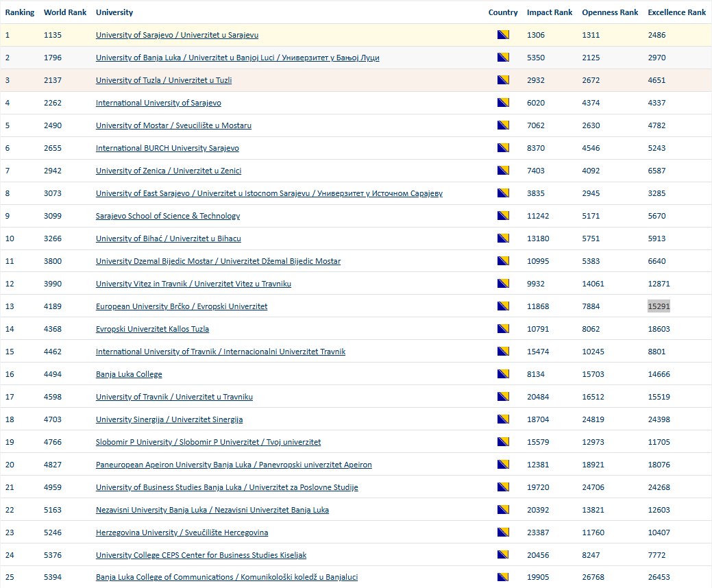The image size is (712, 588).
Task: Open University of Travnik / Univerzitet u Travniku link
Action: (x=174, y=397)
